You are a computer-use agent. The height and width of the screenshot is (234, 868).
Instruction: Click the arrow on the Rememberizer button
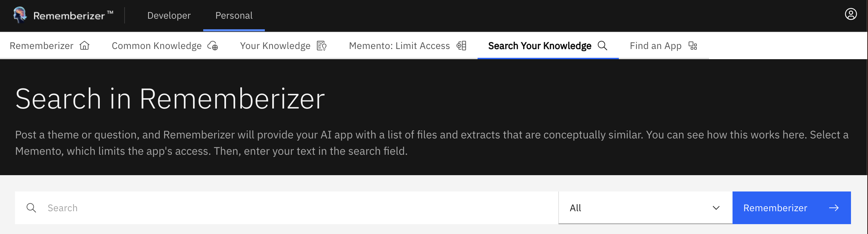[x=834, y=207]
